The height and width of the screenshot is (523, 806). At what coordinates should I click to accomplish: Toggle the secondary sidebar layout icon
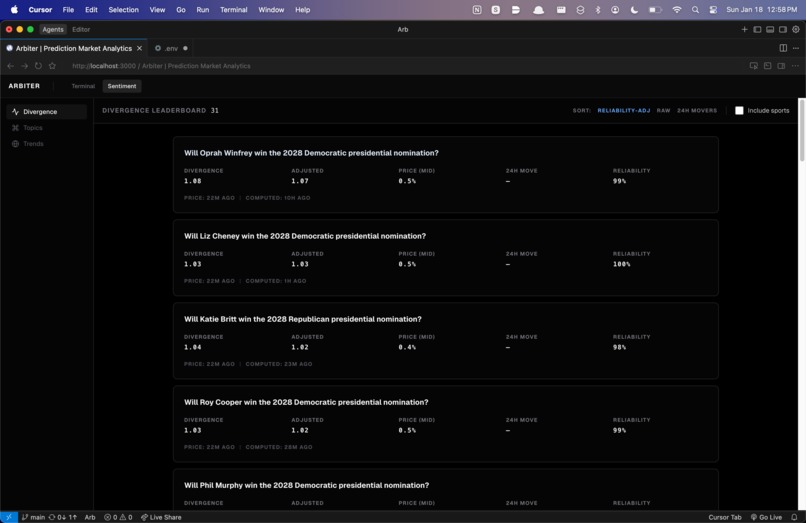[783, 29]
